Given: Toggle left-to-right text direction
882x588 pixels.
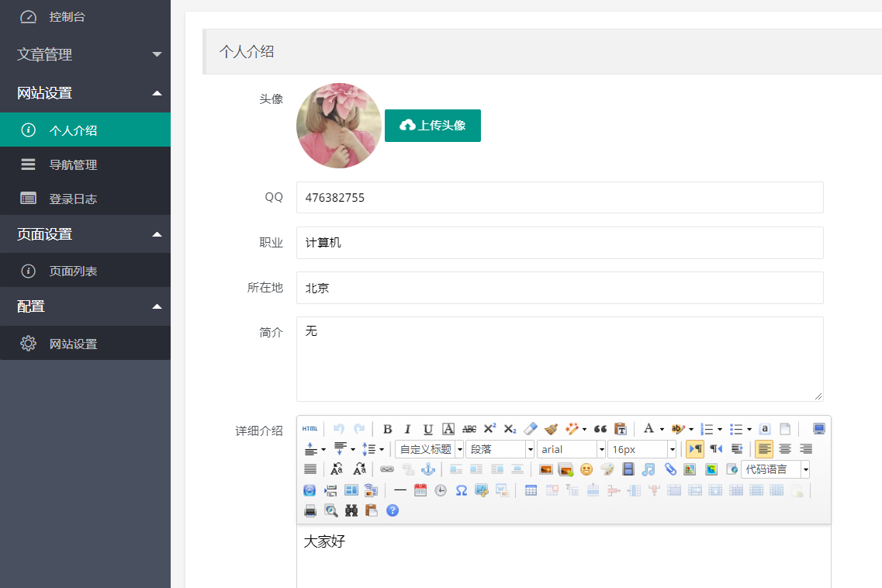Looking at the screenshot, I should pyautogui.click(x=694, y=449).
